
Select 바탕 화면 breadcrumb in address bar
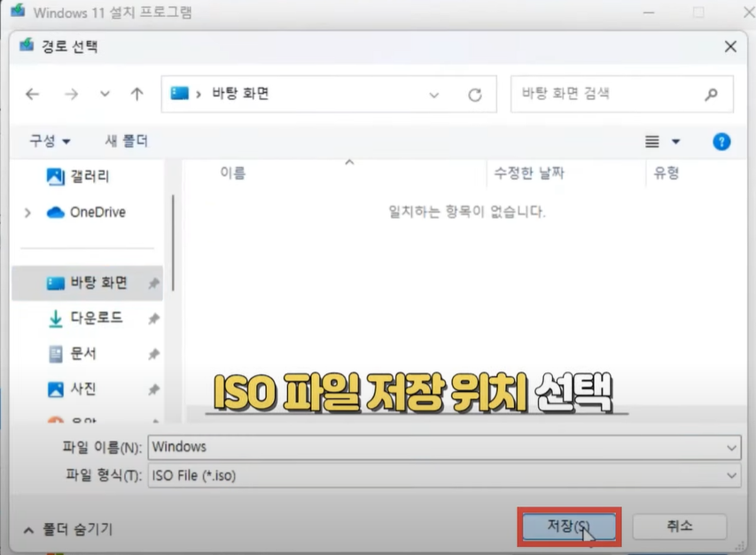[240, 93]
